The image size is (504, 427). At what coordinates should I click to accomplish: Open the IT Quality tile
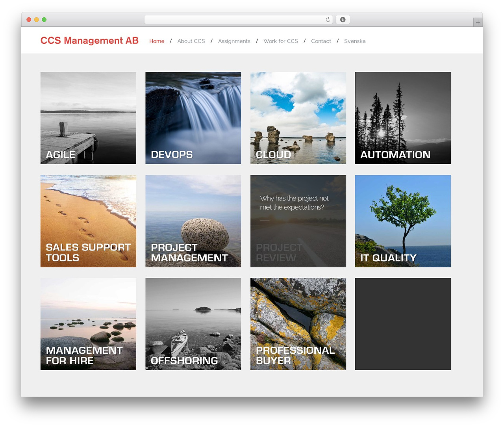[403, 221]
